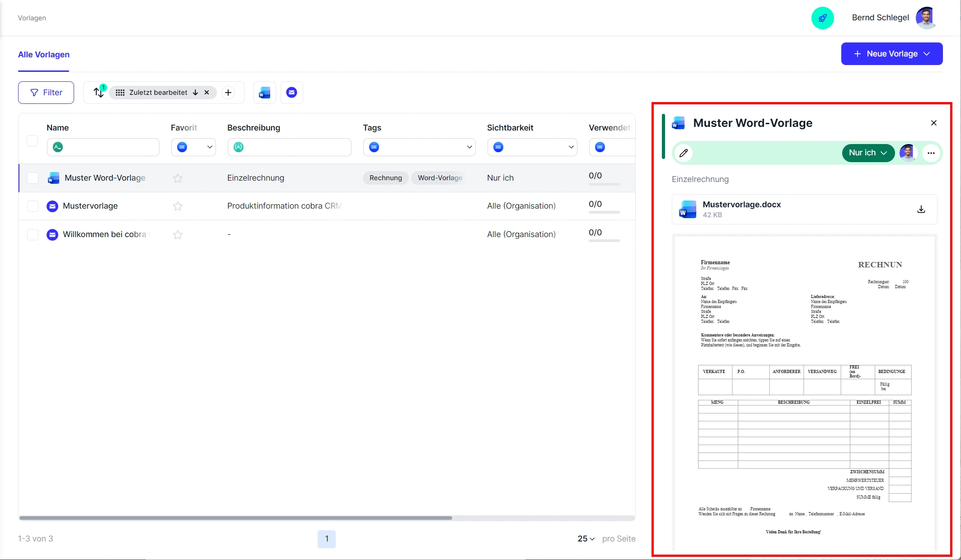Open the Favorit filter dropdown
Screen dimensions: 961x560
click(193, 147)
